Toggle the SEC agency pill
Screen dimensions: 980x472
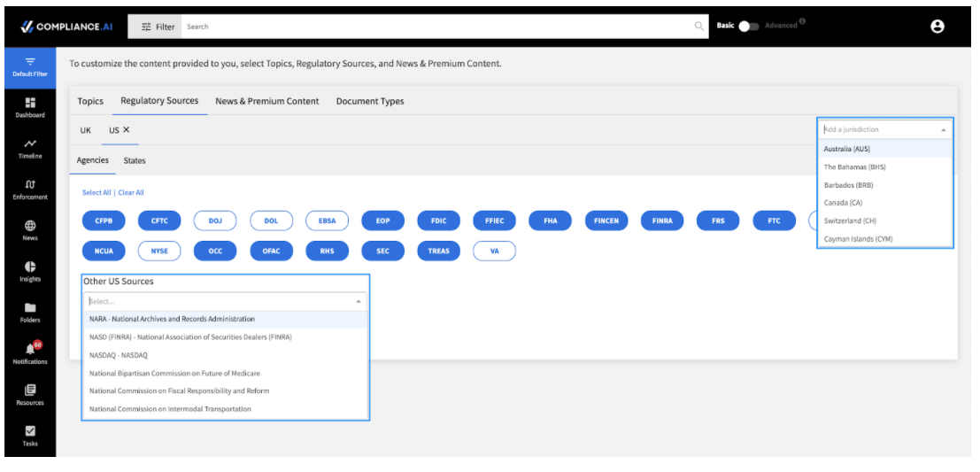(383, 251)
